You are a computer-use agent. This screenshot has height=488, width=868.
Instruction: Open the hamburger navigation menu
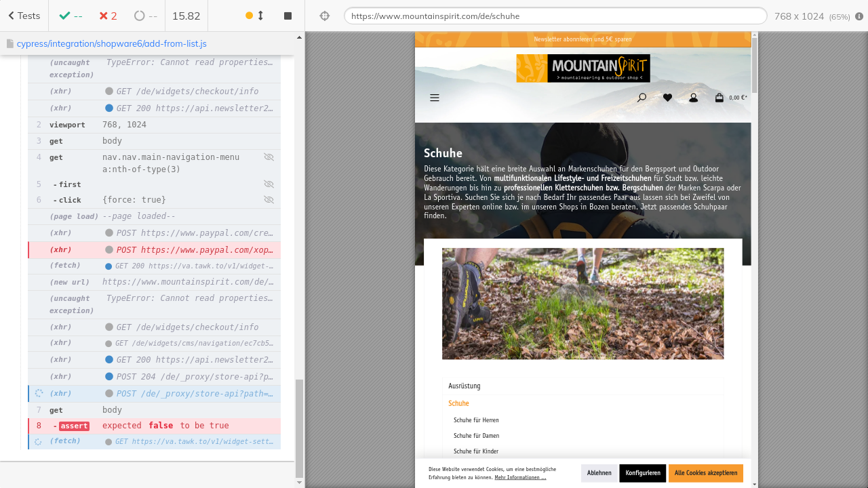tap(435, 98)
